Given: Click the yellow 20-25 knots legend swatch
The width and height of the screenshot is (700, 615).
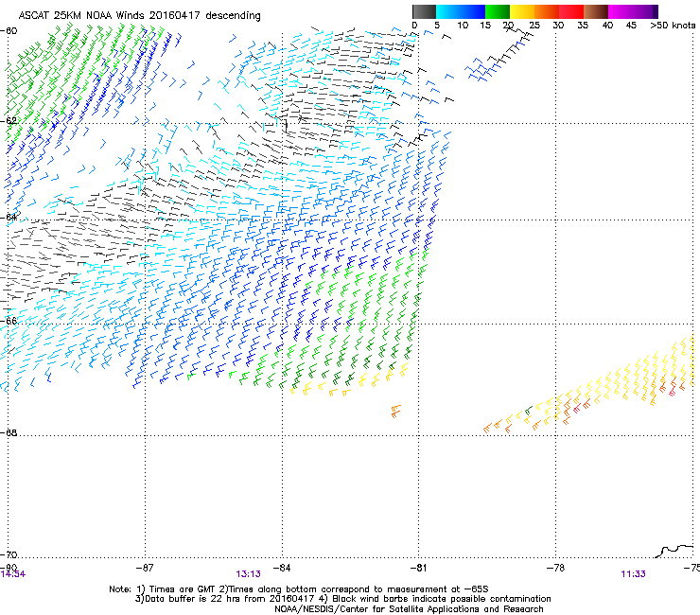Looking at the screenshot, I should tap(522, 11).
